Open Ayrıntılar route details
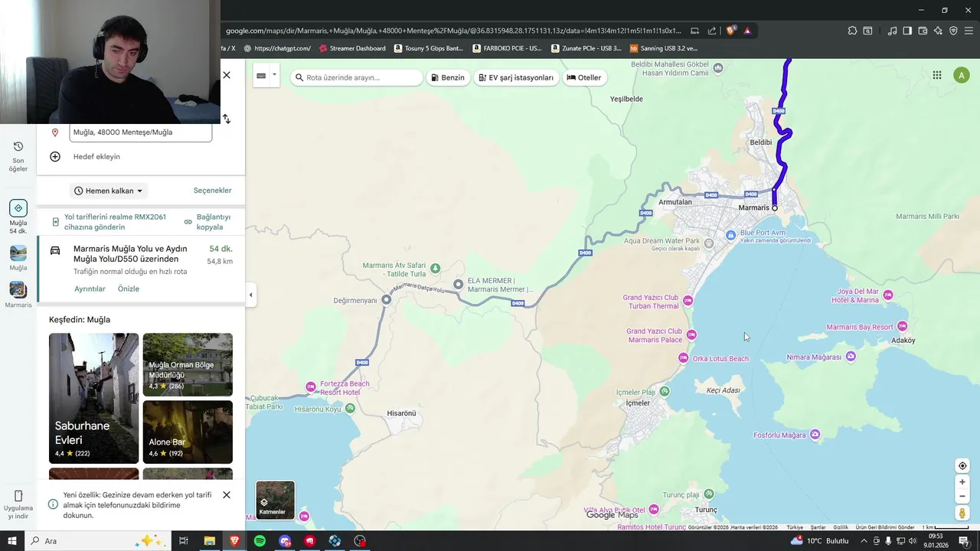Image resolution: width=980 pixels, height=551 pixels. tap(90, 289)
